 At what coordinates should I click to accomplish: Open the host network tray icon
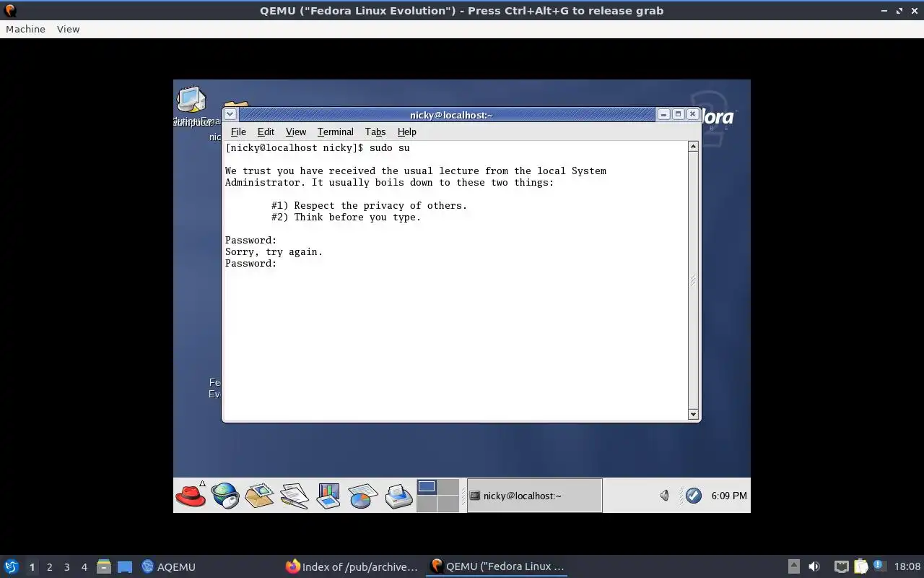pos(841,566)
